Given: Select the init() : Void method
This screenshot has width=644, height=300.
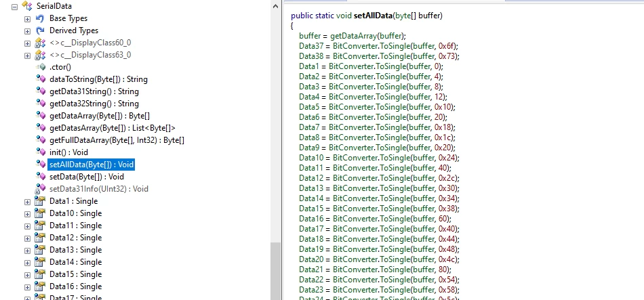Looking at the screenshot, I should [x=73, y=152].
